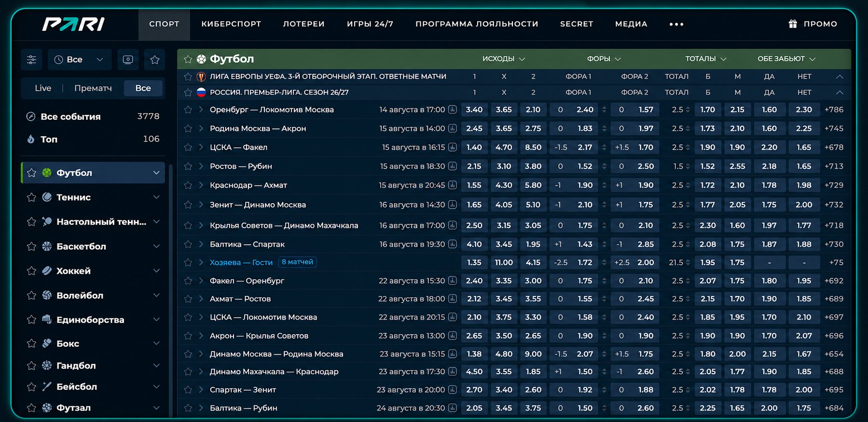868x422 pixels.
Task: Click Настольный теннис paddle icon
Action: (x=47, y=222)
